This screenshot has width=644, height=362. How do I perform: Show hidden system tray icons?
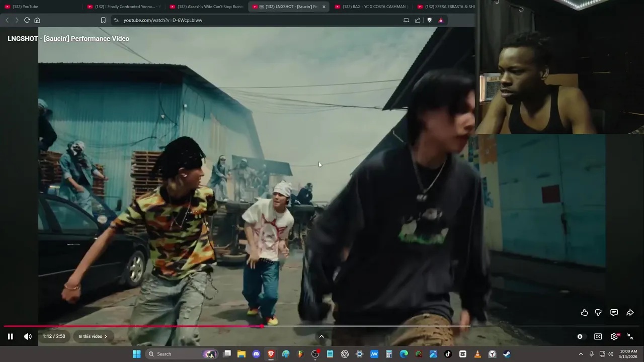coord(581,354)
